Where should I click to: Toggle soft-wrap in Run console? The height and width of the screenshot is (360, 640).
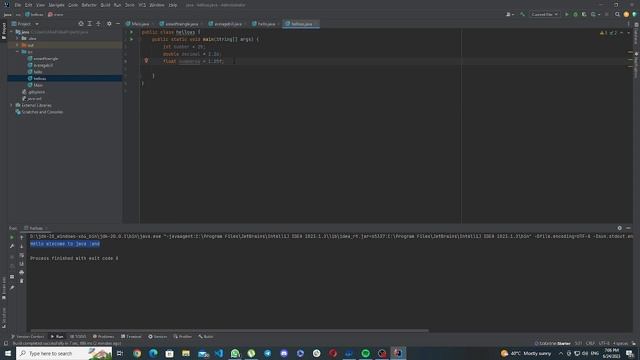(22, 255)
